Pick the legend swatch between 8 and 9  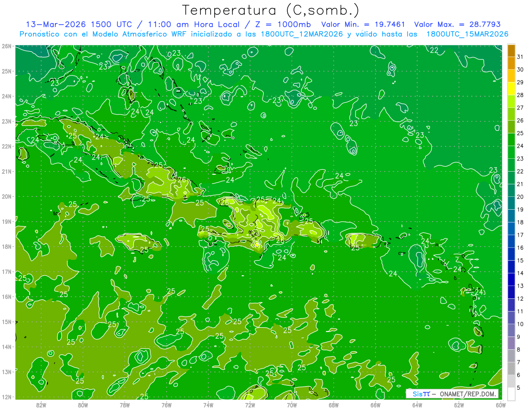[511, 343]
